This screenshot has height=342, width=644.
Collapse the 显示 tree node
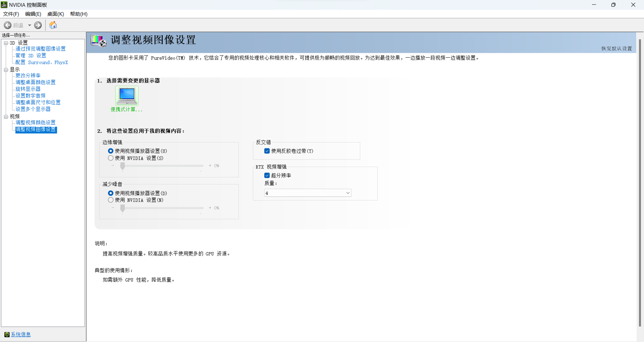(x=6, y=70)
